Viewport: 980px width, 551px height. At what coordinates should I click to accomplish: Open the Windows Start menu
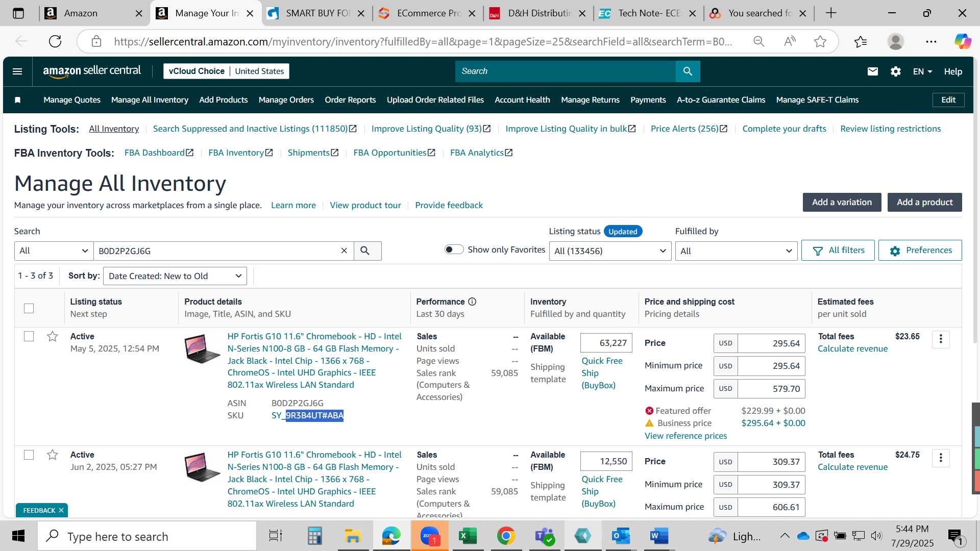(x=18, y=536)
